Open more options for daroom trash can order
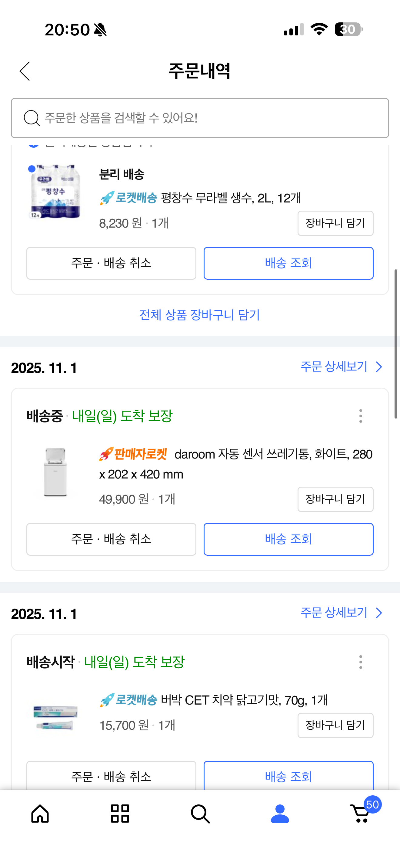This screenshot has width=400, height=868. coord(361,416)
